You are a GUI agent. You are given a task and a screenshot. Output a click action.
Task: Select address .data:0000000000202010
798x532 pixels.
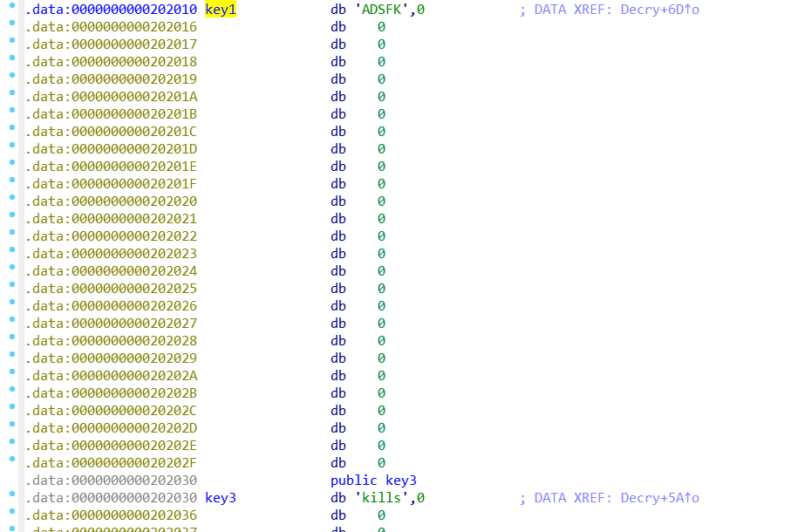pyautogui.click(x=111, y=10)
